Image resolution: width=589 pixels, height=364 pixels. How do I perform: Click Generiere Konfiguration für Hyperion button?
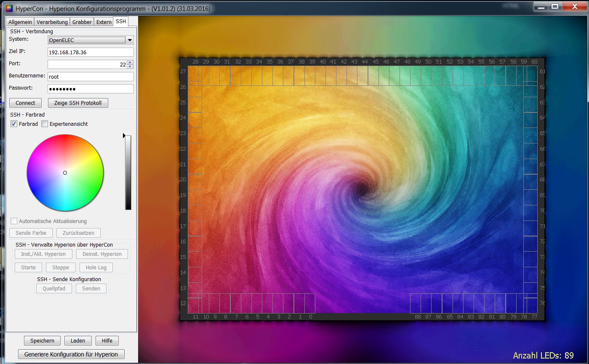(x=71, y=354)
